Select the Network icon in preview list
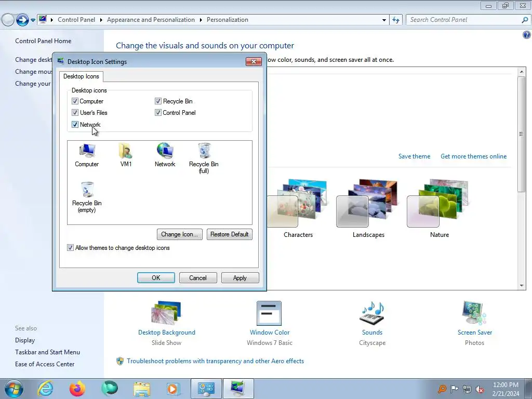 [165, 155]
